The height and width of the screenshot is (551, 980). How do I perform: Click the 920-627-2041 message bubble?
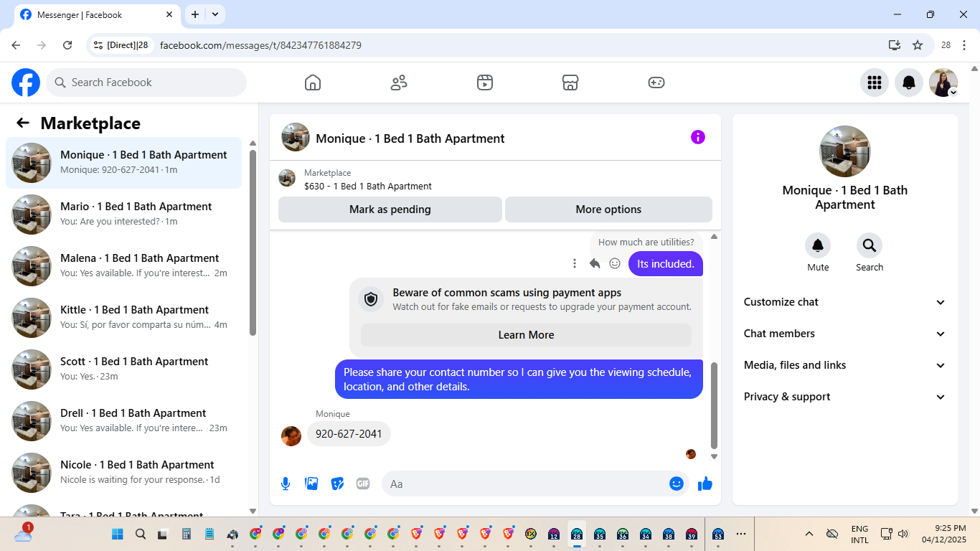click(349, 434)
